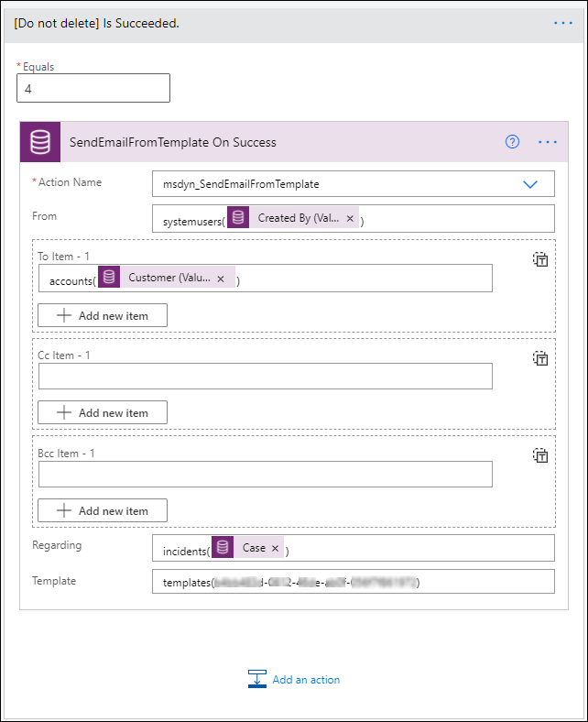Remove the Case token from Regarding

[x=275, y=549]
